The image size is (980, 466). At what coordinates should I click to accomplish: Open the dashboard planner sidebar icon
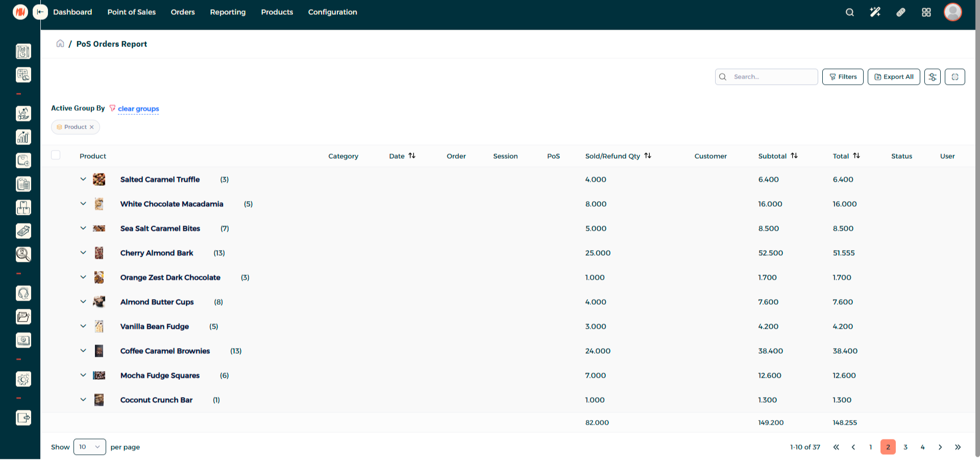point(23,51)
